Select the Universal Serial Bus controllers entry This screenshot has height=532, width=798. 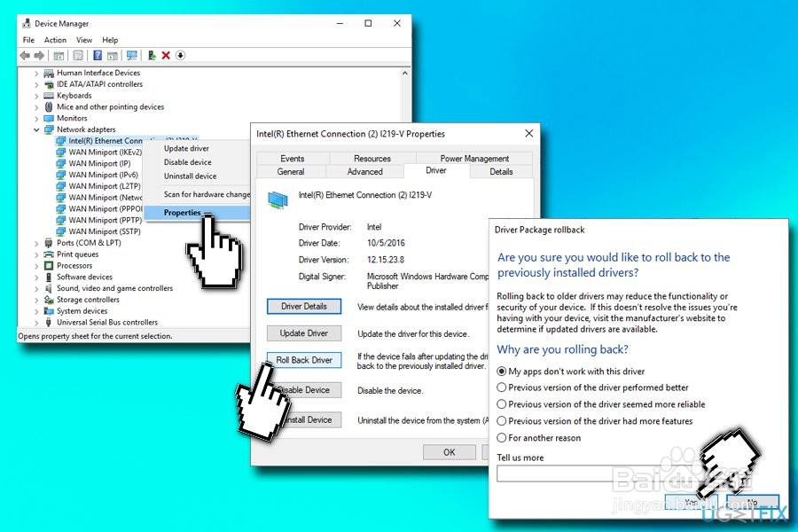107,322
